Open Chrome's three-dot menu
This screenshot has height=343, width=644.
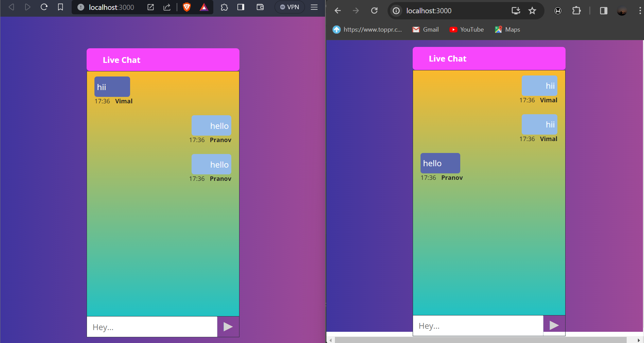[640, 11]
